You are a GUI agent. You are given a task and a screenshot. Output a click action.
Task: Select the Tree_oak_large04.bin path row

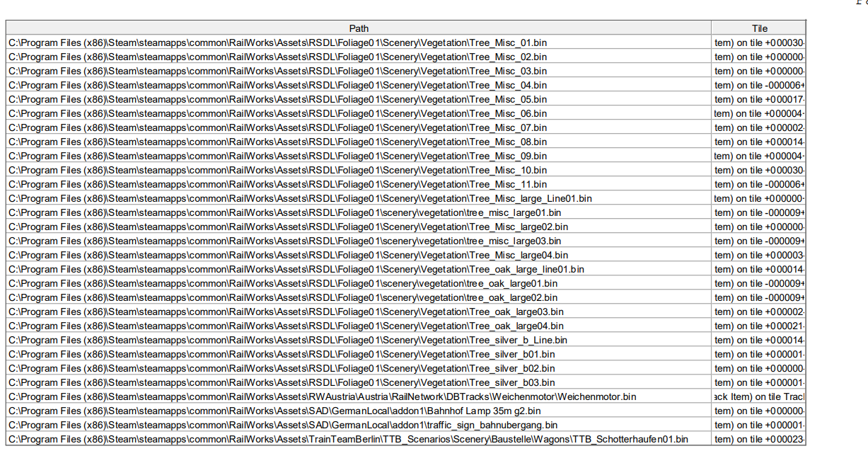click(359, 326)
